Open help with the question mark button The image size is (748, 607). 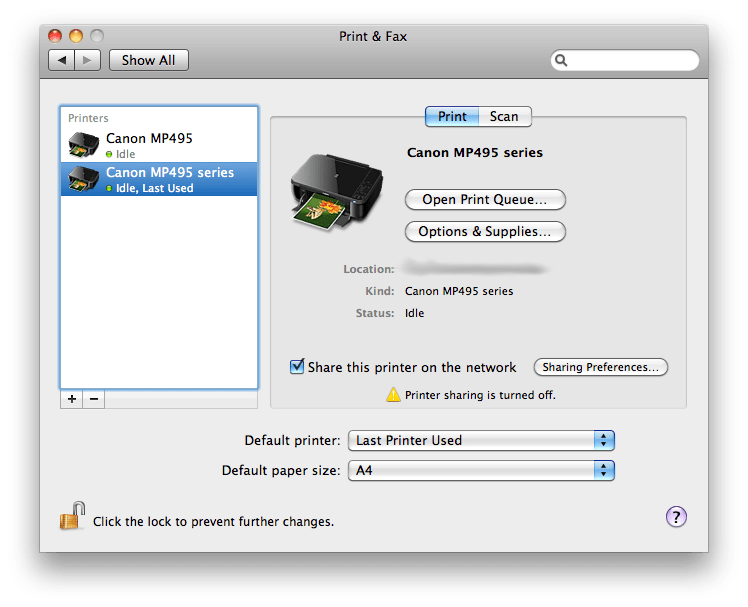tap(676, 517)
